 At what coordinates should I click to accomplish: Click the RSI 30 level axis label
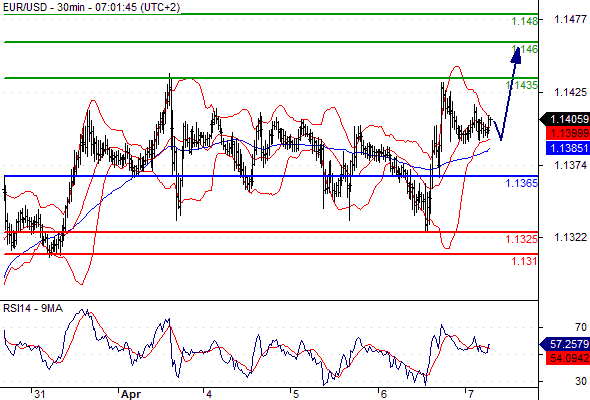pos(581,381)
